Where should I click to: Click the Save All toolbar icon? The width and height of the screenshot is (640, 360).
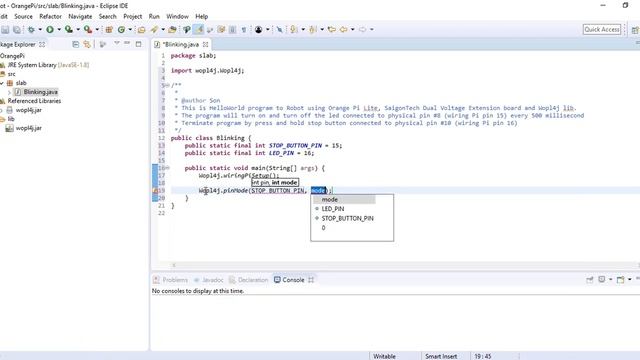coord(17,29)
